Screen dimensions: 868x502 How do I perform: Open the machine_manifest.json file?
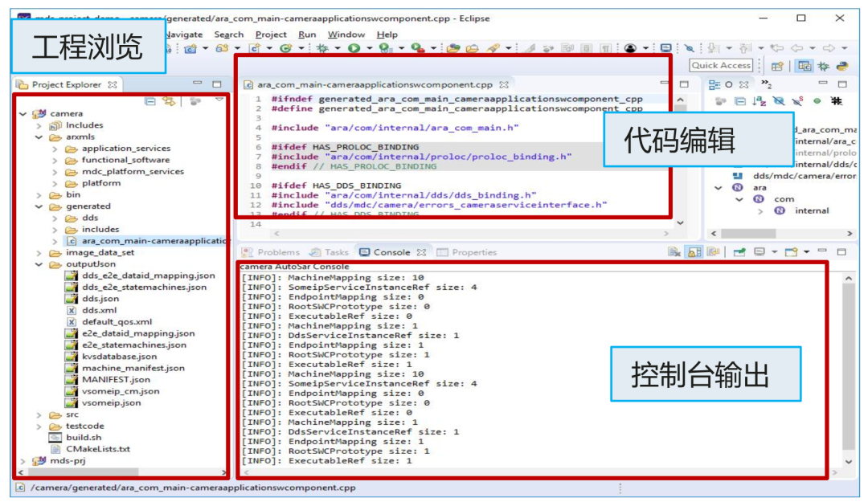pyautogui.click(x=133, y=368)
